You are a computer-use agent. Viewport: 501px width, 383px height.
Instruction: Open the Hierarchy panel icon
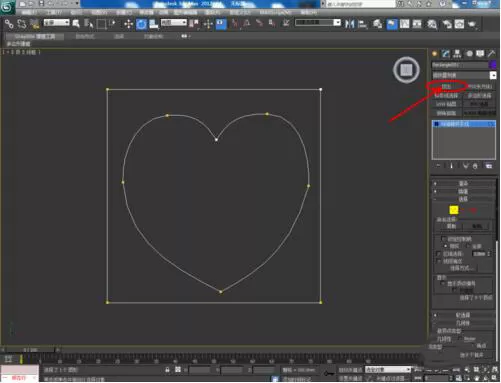click(457, 54)
